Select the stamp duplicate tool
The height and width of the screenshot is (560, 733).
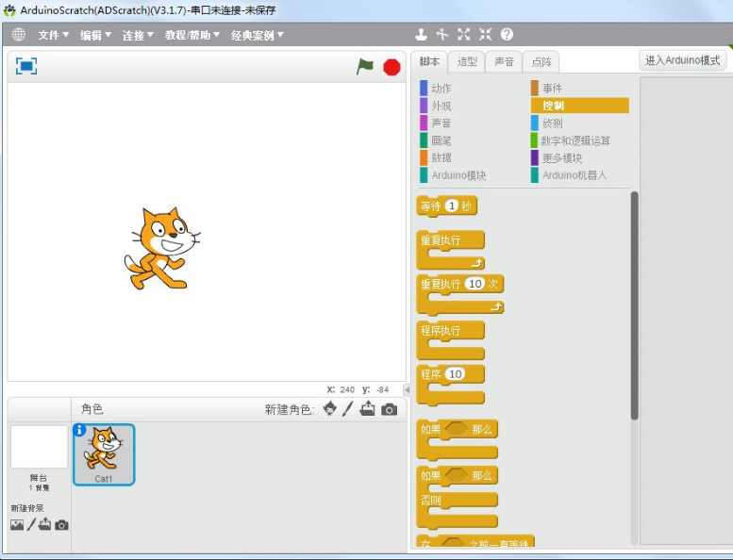[421, 34]
